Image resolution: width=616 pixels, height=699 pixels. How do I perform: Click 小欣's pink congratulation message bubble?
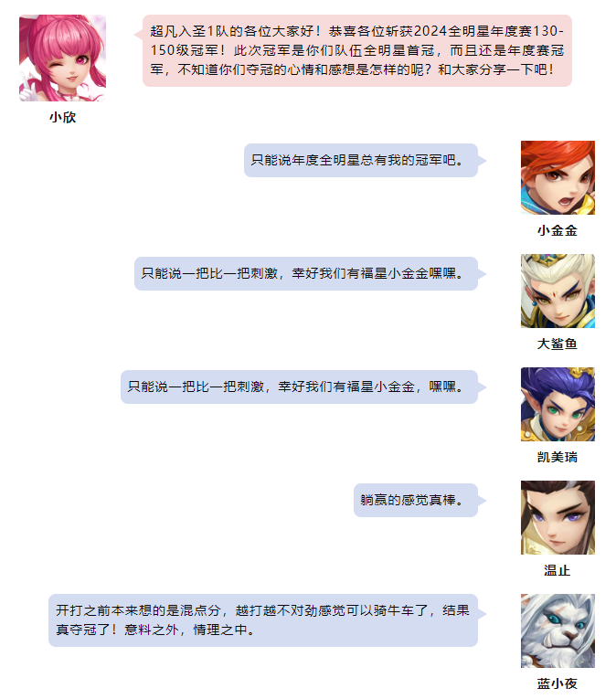point(356,50)
